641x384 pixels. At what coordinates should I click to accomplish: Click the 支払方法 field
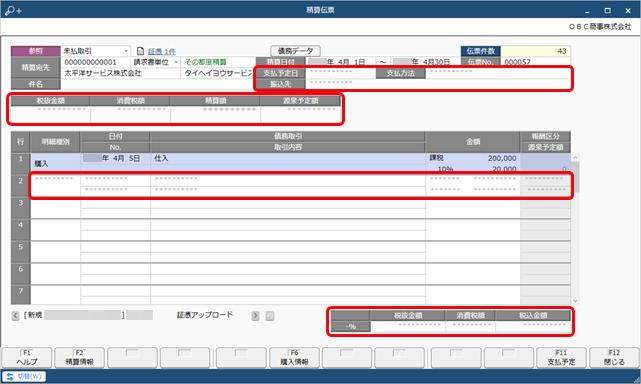tap(498, 73)
